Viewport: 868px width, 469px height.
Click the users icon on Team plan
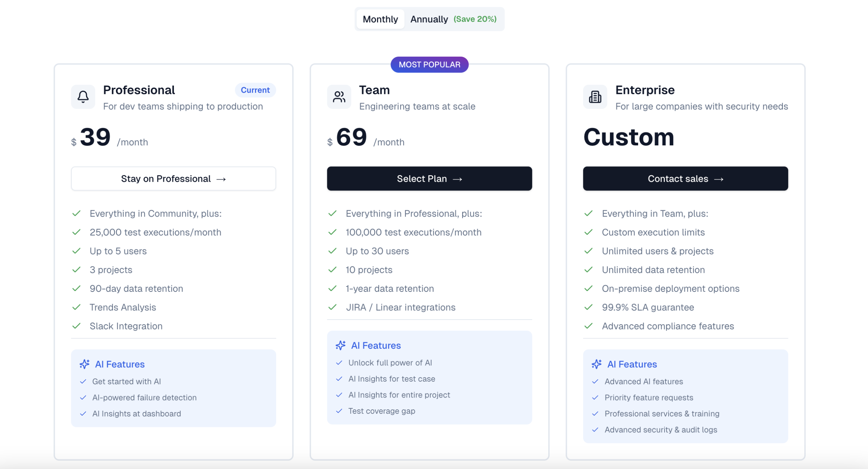[339, 97]
